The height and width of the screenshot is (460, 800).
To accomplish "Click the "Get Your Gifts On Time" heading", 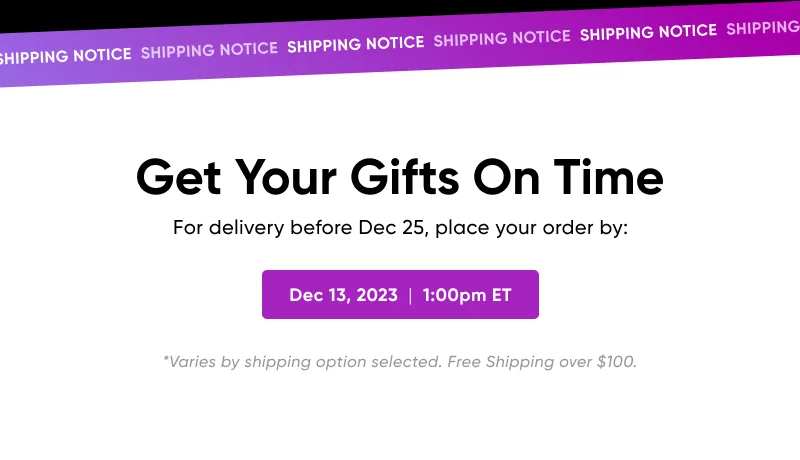I will pos(400,178).
